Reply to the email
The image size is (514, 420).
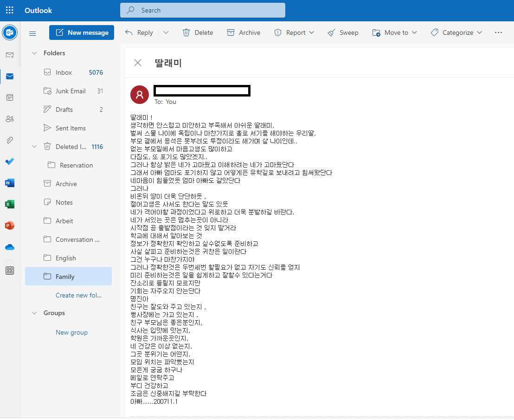[x=139, y=32]
